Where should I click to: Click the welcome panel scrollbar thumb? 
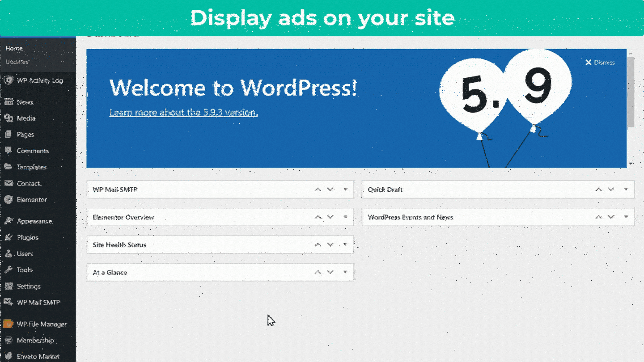coord(631,92)
